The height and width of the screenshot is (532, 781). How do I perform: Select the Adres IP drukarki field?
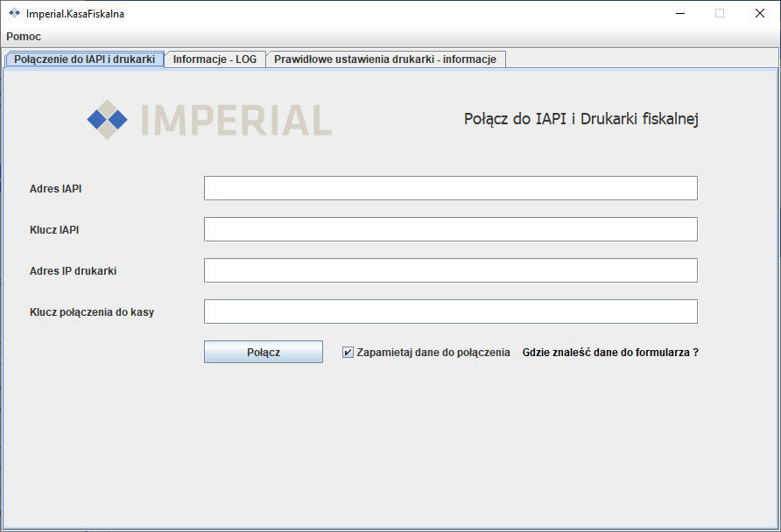point(451,270)
